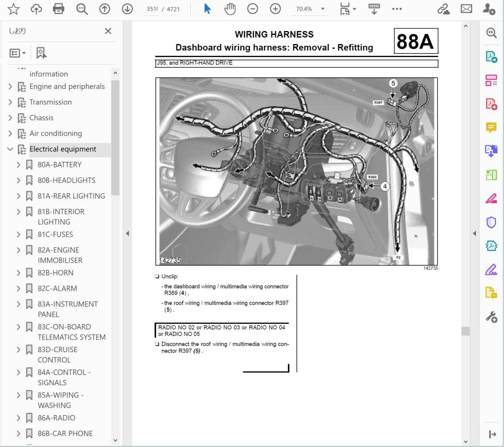504x447 pixels.
Task: Click the star bookmark icon in toolbar
Action: (x=13, y=9)
